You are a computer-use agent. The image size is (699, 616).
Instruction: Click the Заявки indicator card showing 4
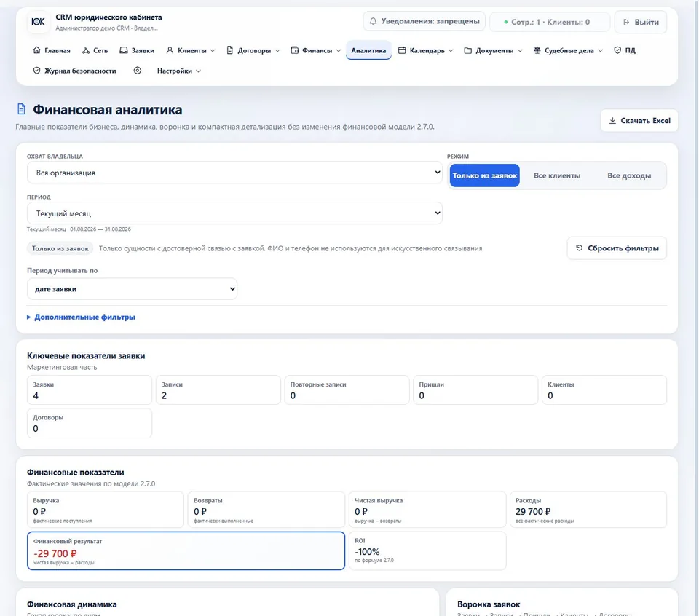click(90, 390)
